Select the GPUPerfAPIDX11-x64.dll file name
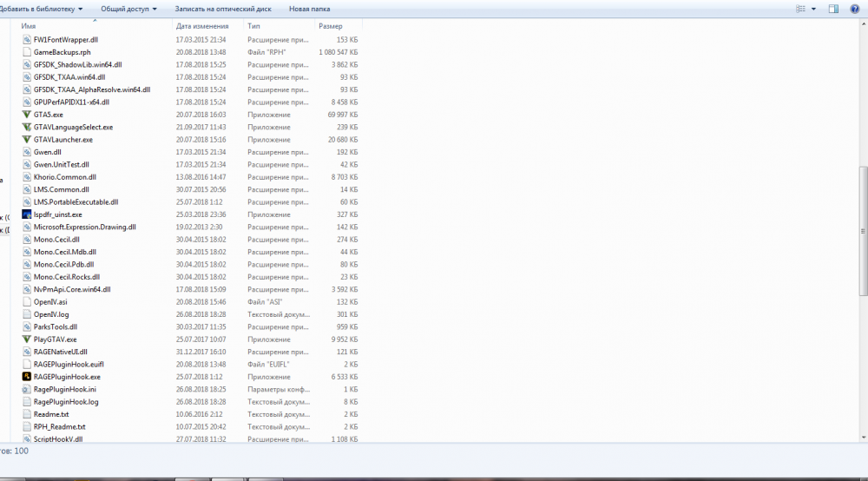This screenshot has width=868, height=481. 71,102
